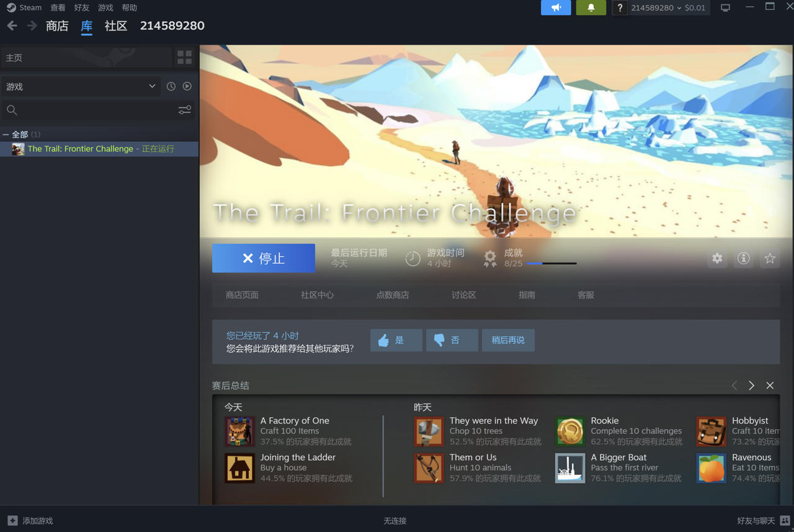Click the achievements 8/25 progress bar
The image size is (794, 532).
click(x=551, y=264)
